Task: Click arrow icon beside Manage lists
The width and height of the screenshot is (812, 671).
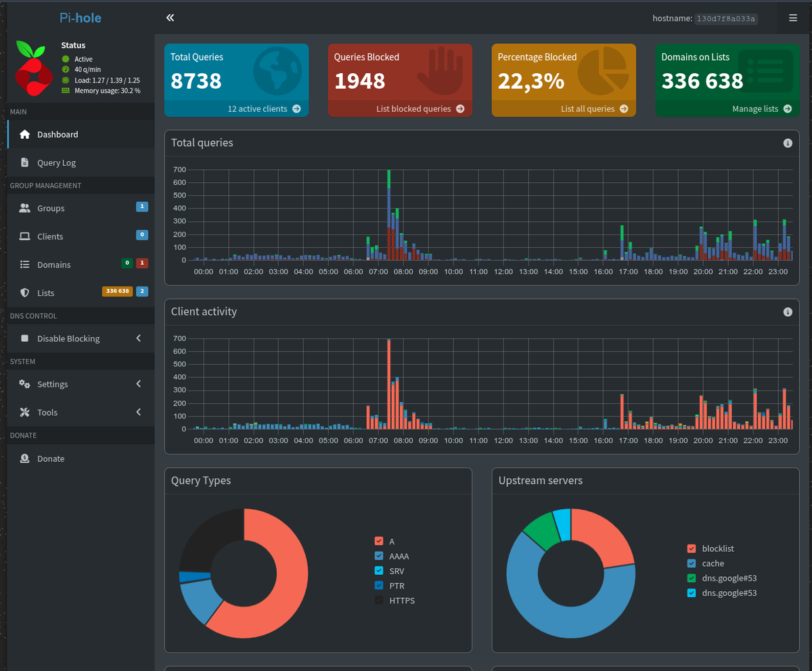Action: (788, 108)
